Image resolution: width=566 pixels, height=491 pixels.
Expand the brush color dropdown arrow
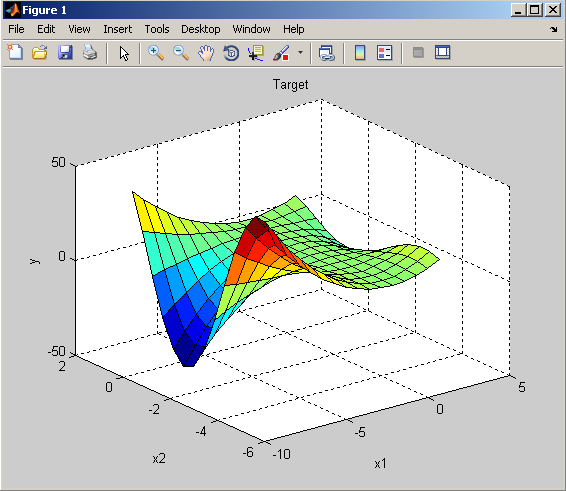[300, 53]
